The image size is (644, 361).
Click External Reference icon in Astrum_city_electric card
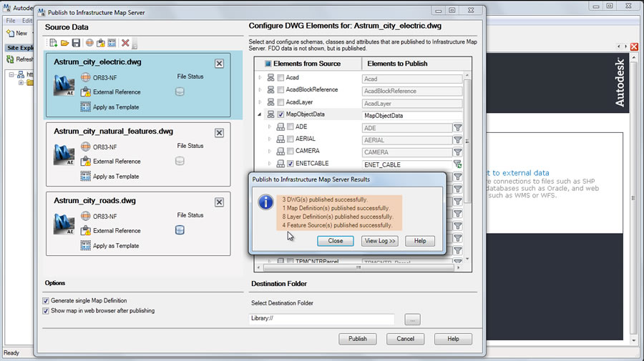(x=85, y=92)
